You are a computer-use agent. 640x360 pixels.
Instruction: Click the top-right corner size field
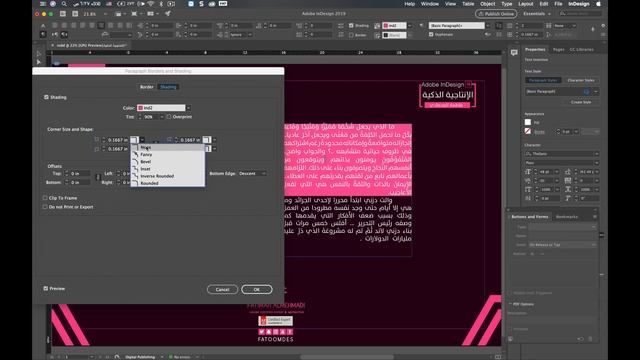tap(190, 140)
